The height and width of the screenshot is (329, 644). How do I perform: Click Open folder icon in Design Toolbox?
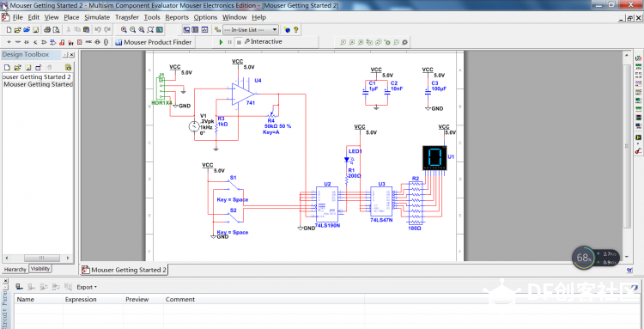coord(17,67)
